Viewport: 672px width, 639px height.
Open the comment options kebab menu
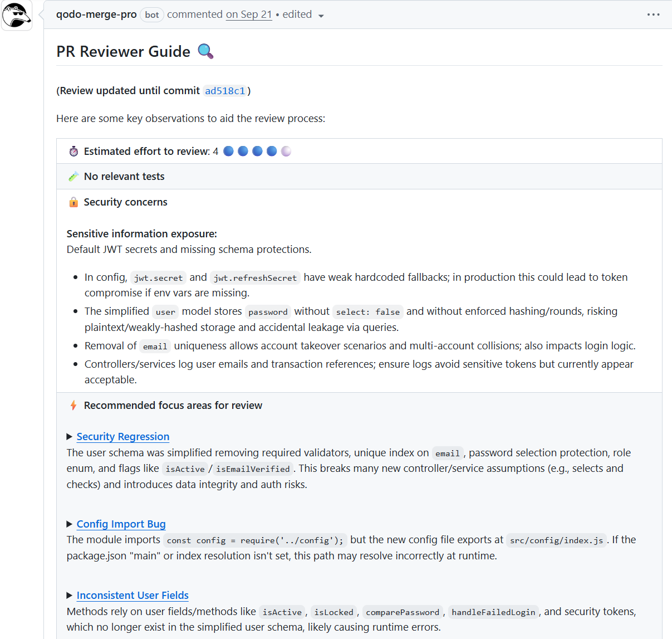coord(653,14)
